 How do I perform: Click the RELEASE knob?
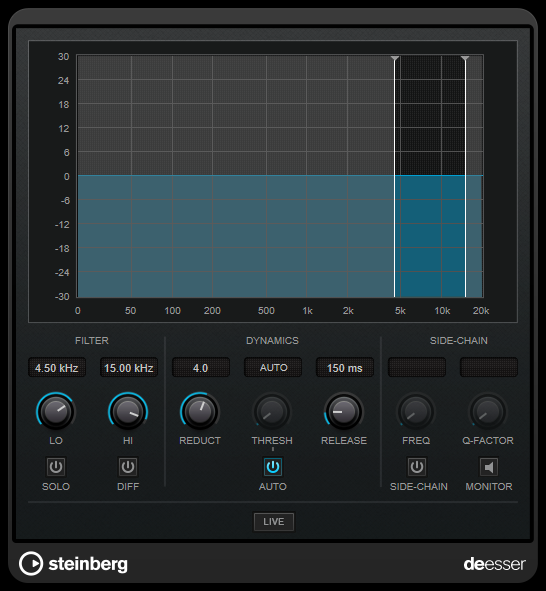344,412
